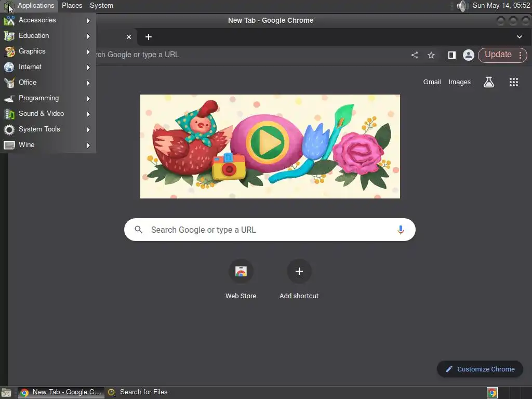The height and width of the screenshot is (399, 532).
Task: Click the Accessories scissors icon
Action: [9, 21]
